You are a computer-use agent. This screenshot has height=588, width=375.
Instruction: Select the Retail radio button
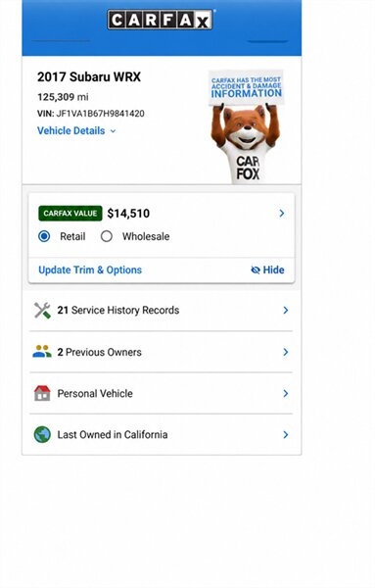point(44,236)
